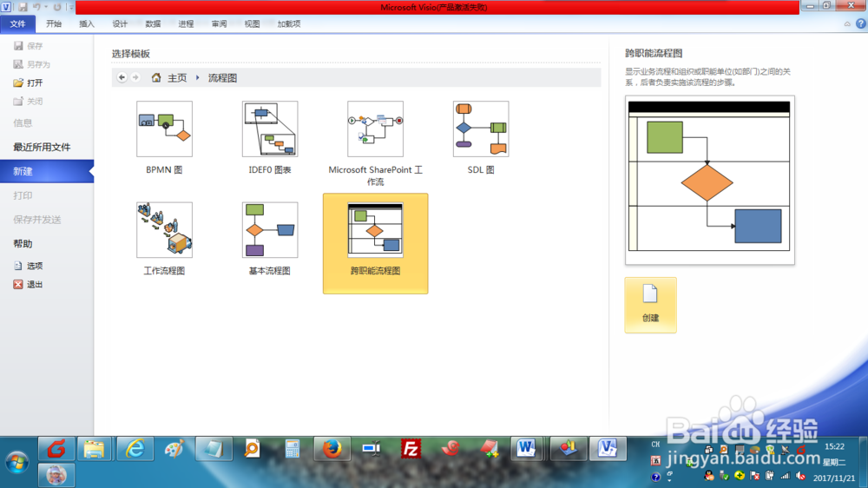
Task: Select the IDEF0 图表 template
Action: click(270, 138)
